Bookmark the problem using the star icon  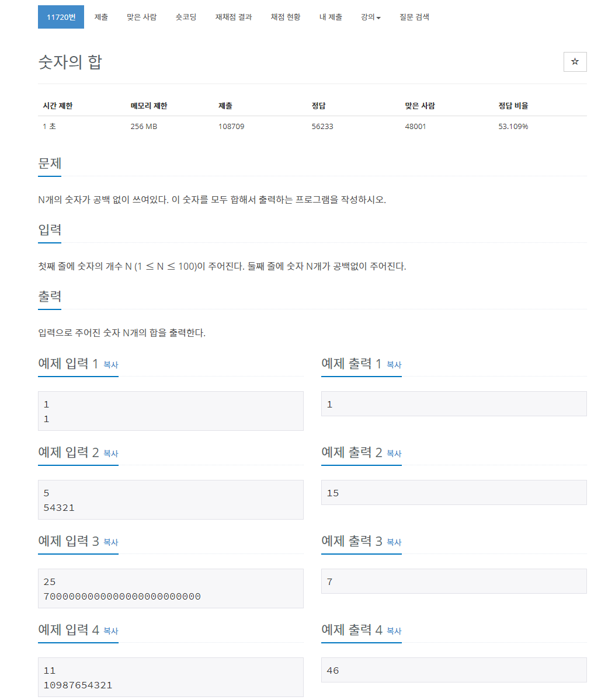(575, 61)
